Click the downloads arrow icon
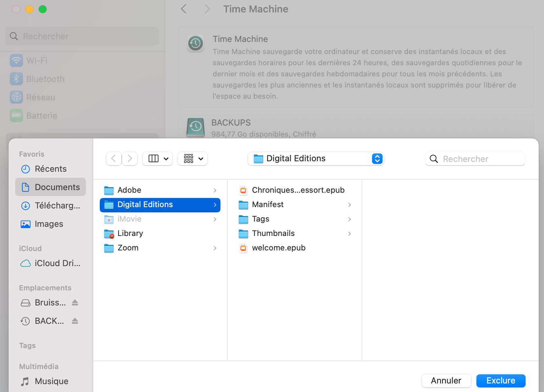This screenshot has height=392, width=544. coord(26,206)
